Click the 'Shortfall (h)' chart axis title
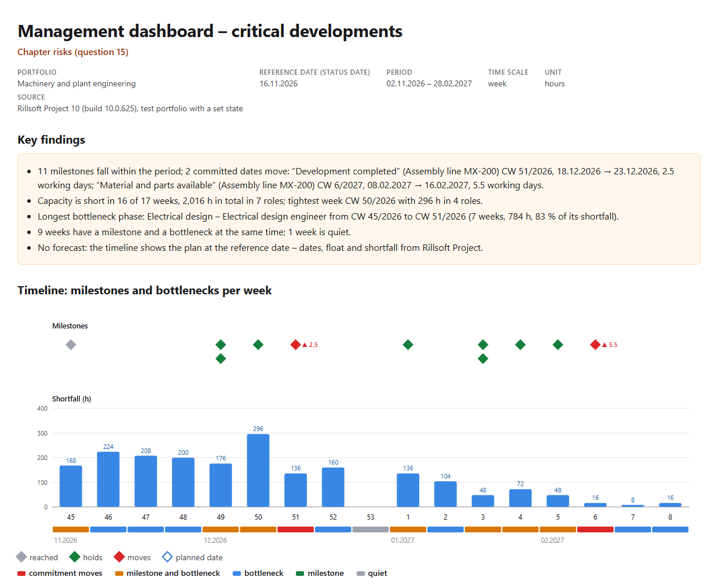Viewport: 718px width, 588px height. pos(72,399)
